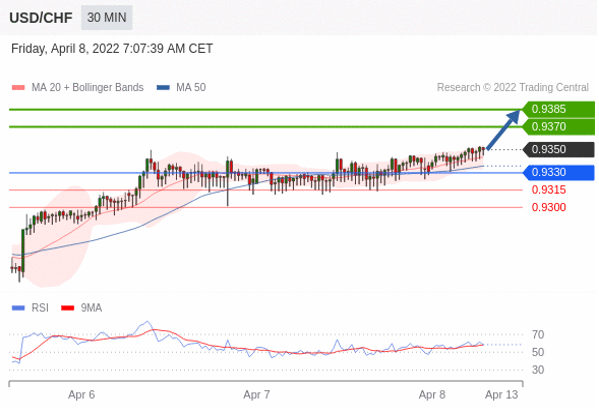Select the Apr 8 date axis label
This screenshot has width=599, height=408.
tap(432, 394)
